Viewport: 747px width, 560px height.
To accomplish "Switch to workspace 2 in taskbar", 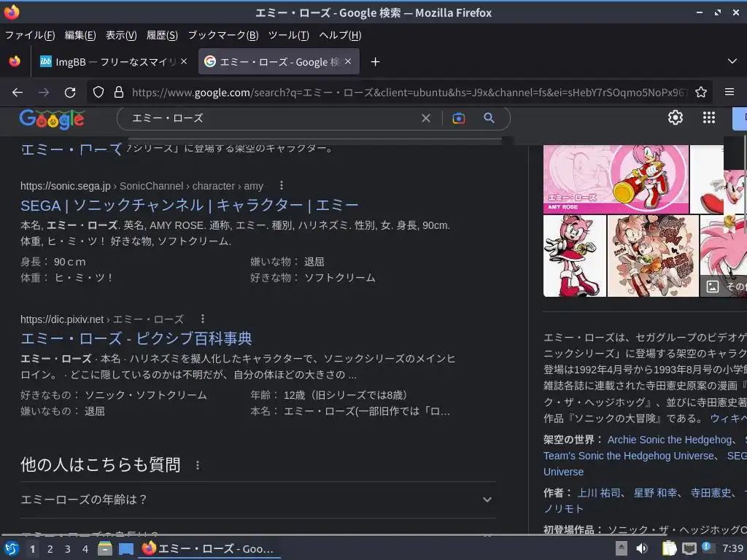I will (x=50, y=549).
